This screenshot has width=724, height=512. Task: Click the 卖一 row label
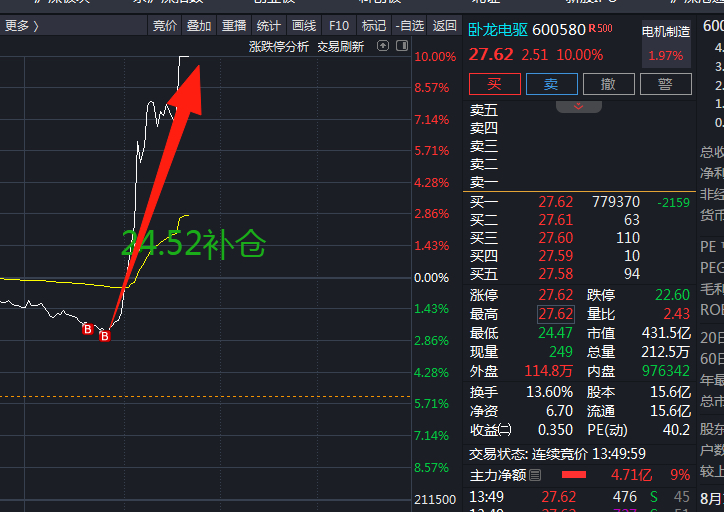coord(484,183)
